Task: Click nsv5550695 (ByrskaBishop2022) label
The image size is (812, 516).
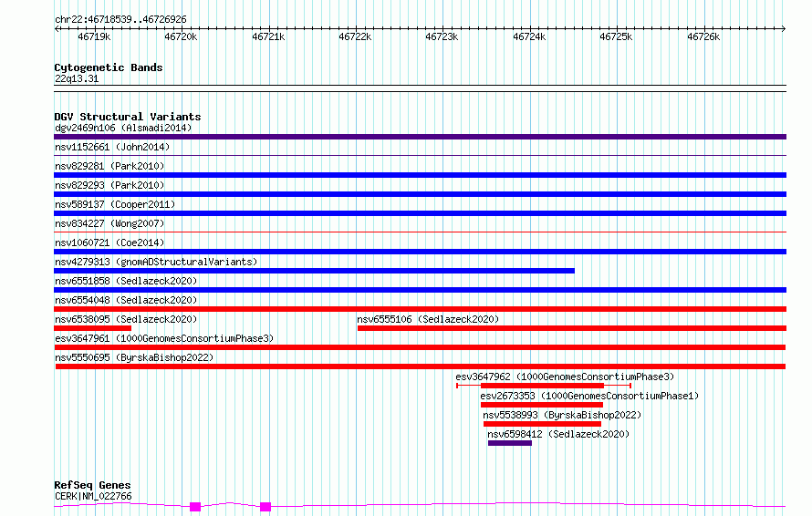Action: pos(134,357)
